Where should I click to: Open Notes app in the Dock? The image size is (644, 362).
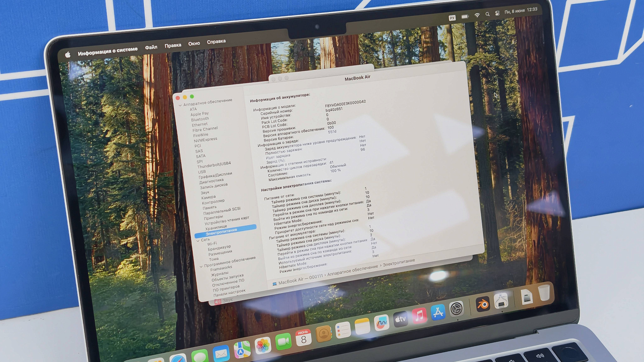pos(362,326)
